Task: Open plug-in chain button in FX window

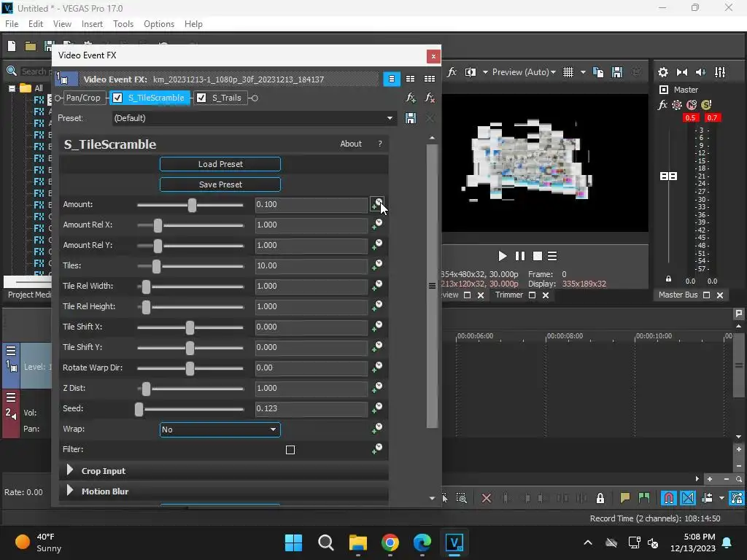Action: (x=411, y=98)
